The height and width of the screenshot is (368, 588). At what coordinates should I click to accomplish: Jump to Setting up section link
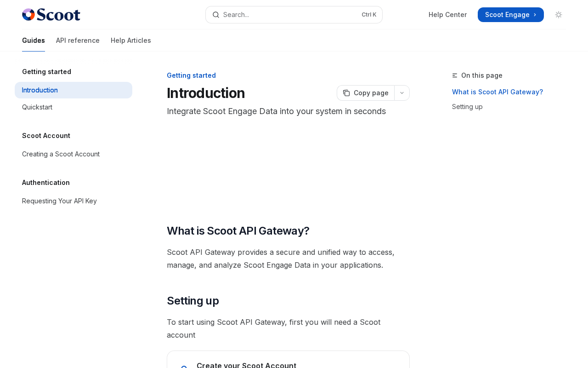(x=467, y=107)
